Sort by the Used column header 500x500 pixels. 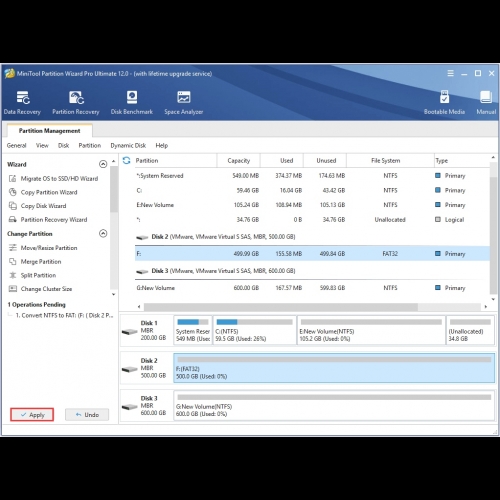point(282,161)
